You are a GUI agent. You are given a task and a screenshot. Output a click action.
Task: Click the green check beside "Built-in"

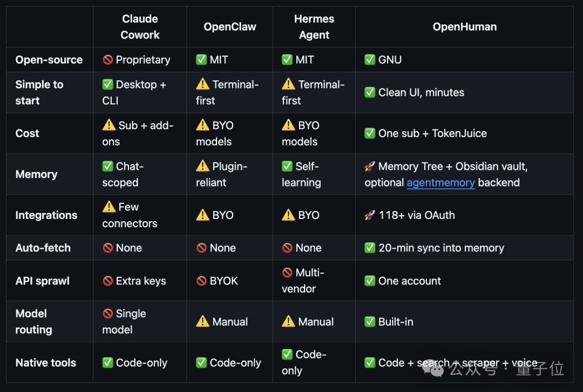coord(370,322)
